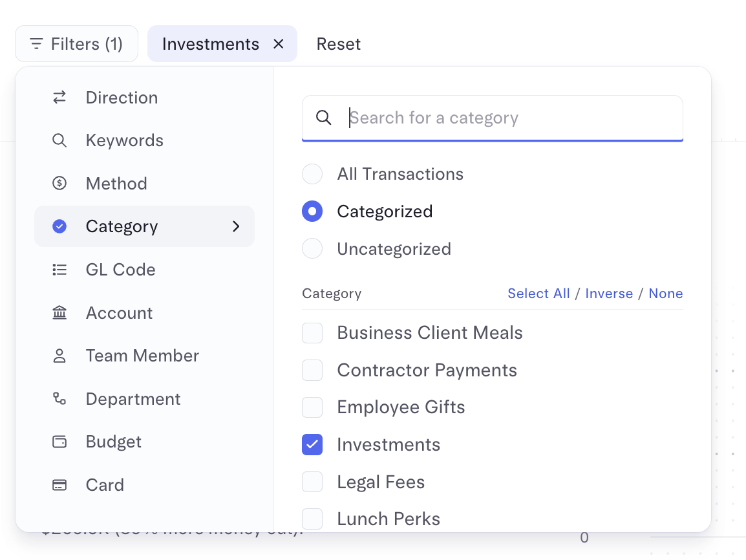Click the Contractor Payments label
The height and width of the screenshot is (560, 746).
(427, 370)
